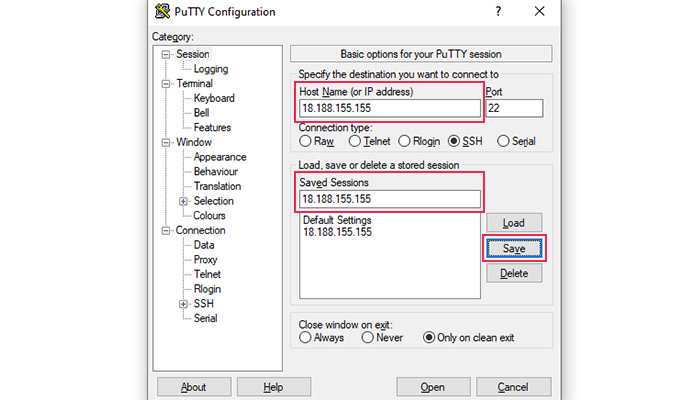Viewport: 700px width, 400px height.
Task: Click Open to start the connection
Action: [x=433, y=387]
